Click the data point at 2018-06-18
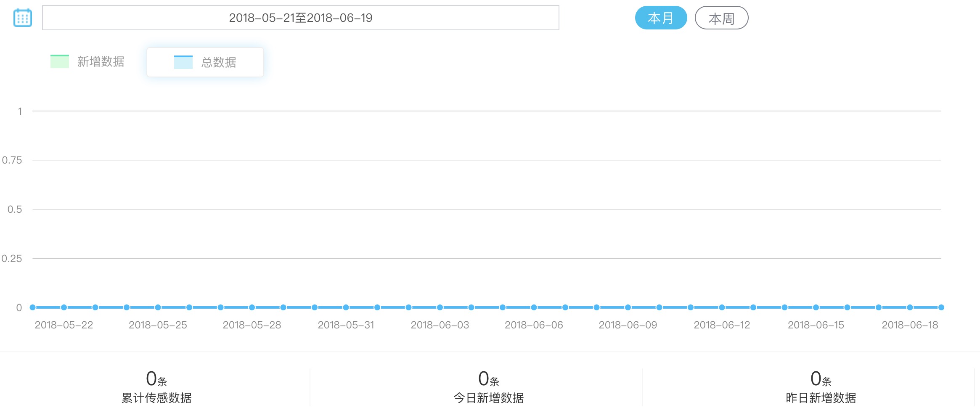980x418 pixels. (910, 307)
